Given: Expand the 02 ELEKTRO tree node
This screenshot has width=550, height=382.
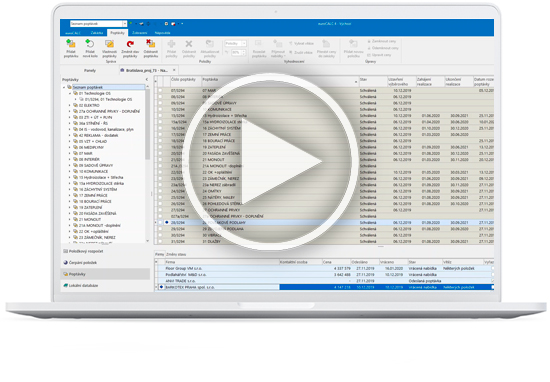Looking at the screenshot, I should [69, 105].
